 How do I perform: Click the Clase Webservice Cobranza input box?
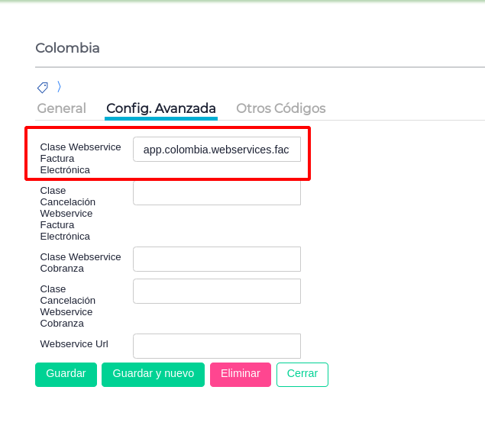(x=217, y=259)
